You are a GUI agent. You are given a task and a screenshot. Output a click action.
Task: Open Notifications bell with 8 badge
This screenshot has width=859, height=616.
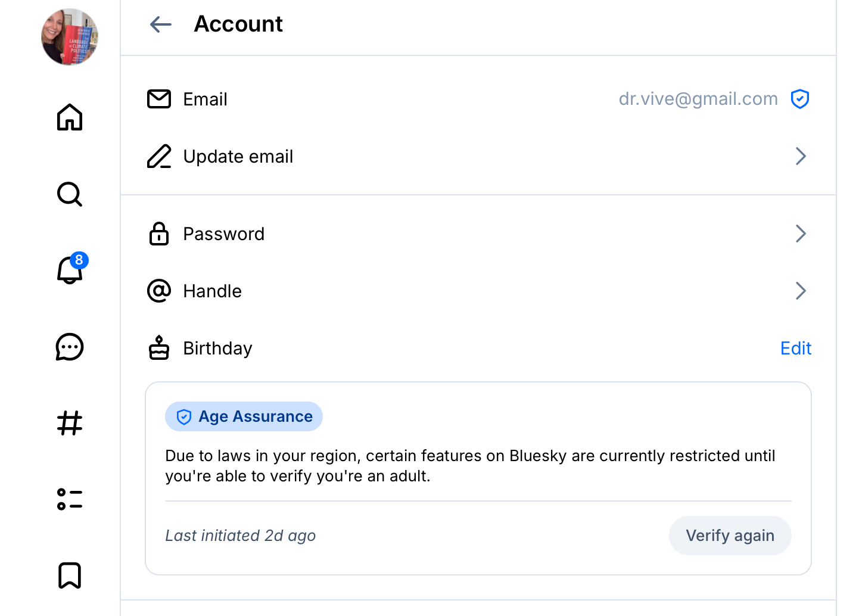tap(70, 270)
